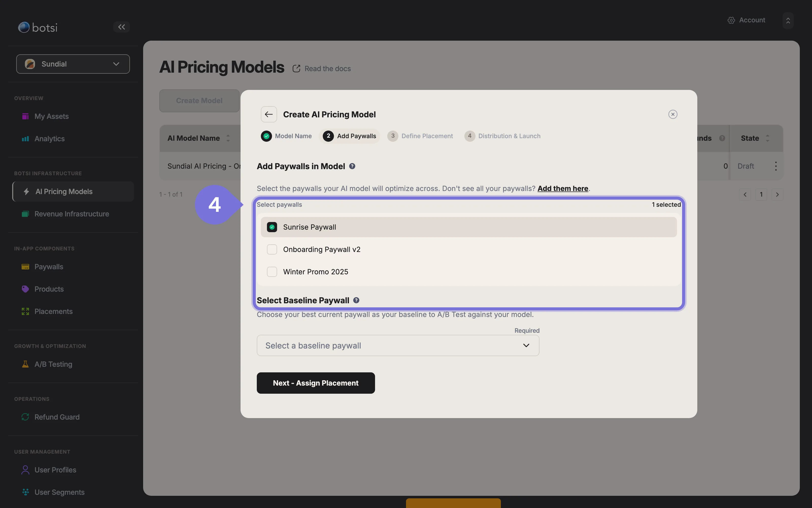
Task: Click the Define Placement step
Action: 420,136
